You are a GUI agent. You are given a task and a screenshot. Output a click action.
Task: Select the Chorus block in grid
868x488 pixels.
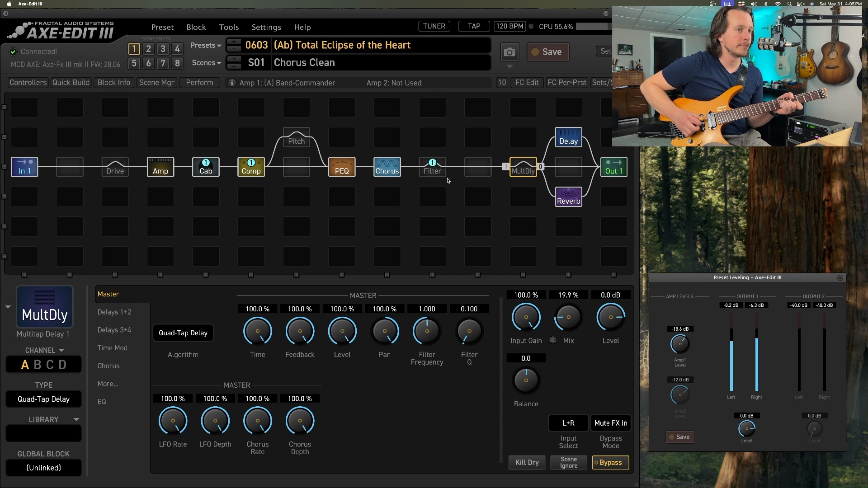(387, 167)
